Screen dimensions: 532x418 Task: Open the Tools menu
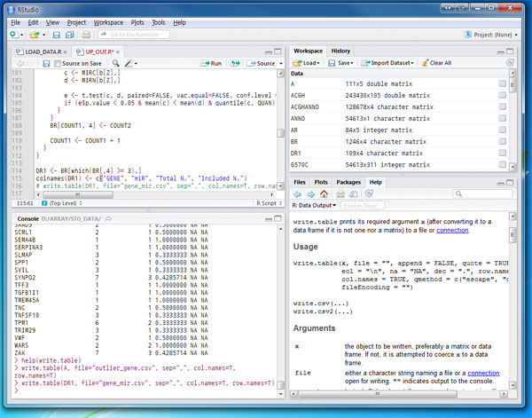coord(159,22)
